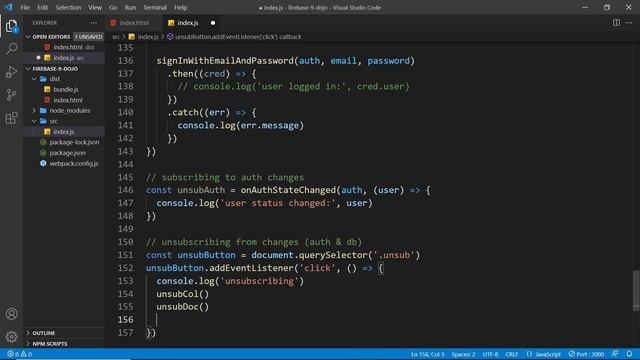Image resolution: width=640 pixels, height=360 pixels.
Task: Click Spaces: 2 indentation setting
Action: 463,354
